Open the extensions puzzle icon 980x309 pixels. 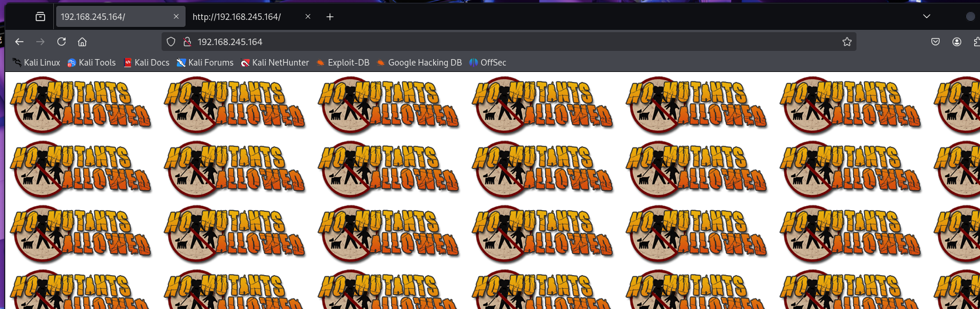[x=976, y=42]
